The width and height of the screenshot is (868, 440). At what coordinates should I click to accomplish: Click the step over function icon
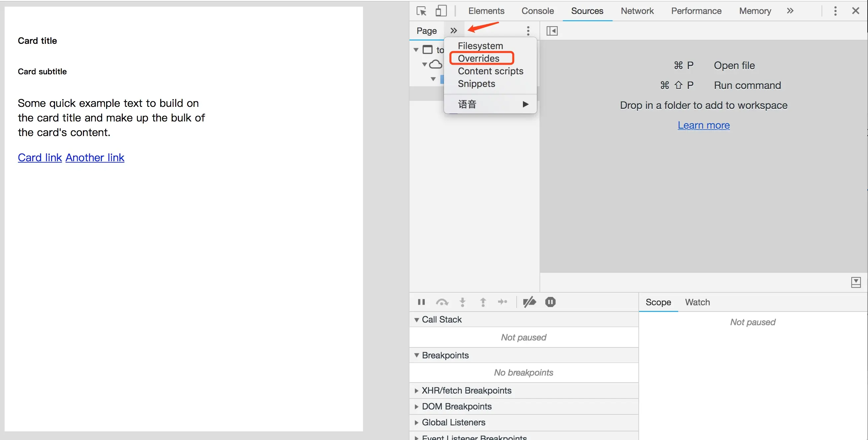[x=442, y=302]
